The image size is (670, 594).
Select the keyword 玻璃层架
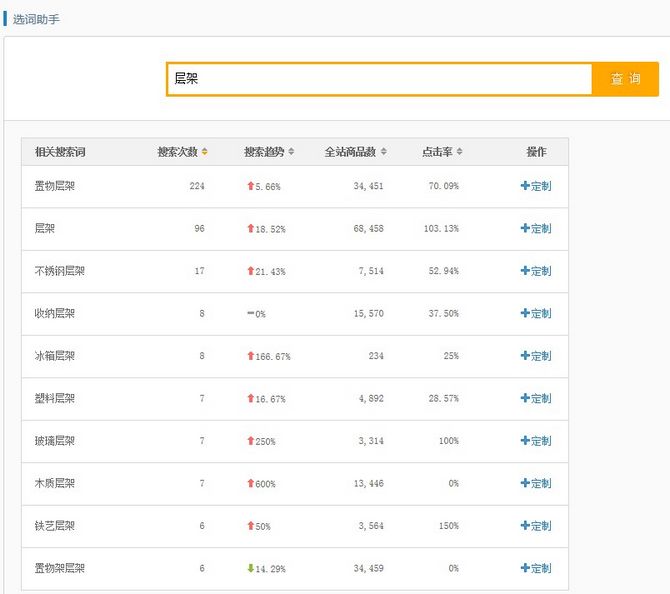(x=55, y=441)
